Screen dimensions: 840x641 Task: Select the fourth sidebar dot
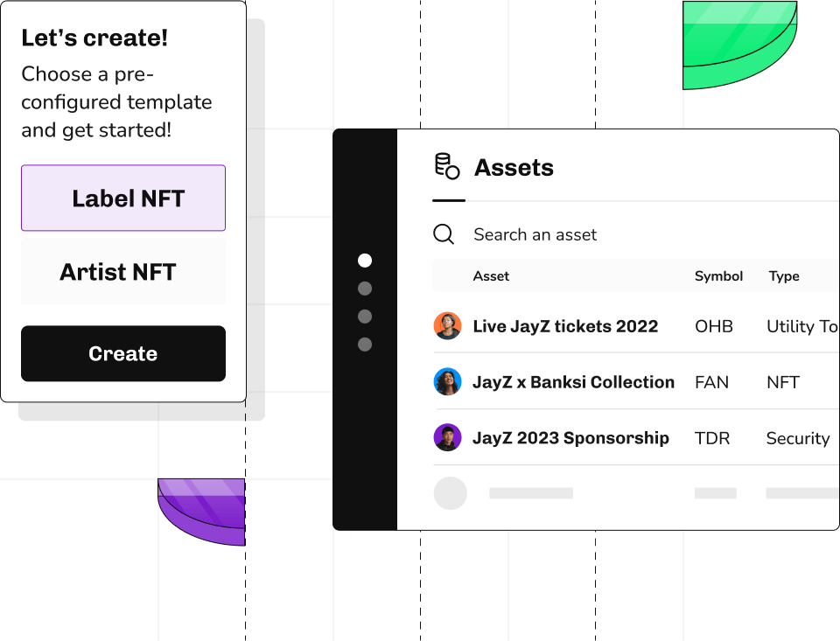365,345
